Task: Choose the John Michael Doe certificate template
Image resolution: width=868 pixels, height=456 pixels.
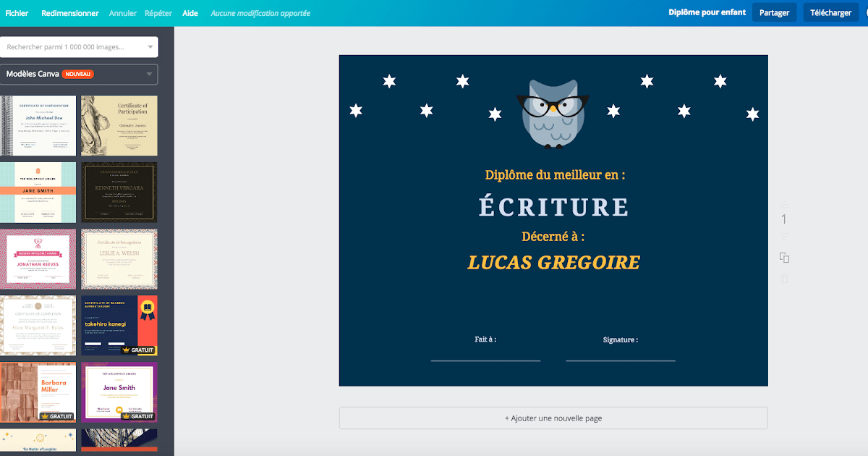Action: coord(38,125)
